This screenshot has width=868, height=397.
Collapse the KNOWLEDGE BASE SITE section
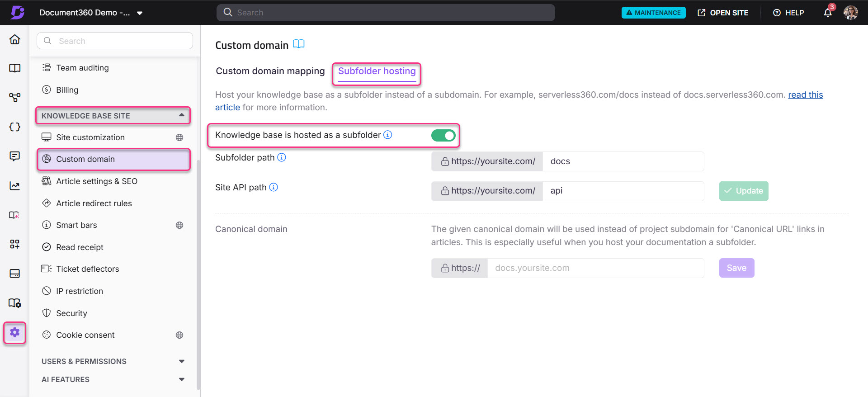pos(181,115)
